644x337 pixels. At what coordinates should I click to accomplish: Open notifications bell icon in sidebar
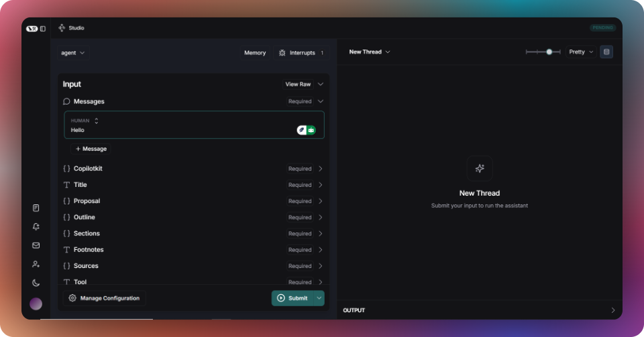36,226
